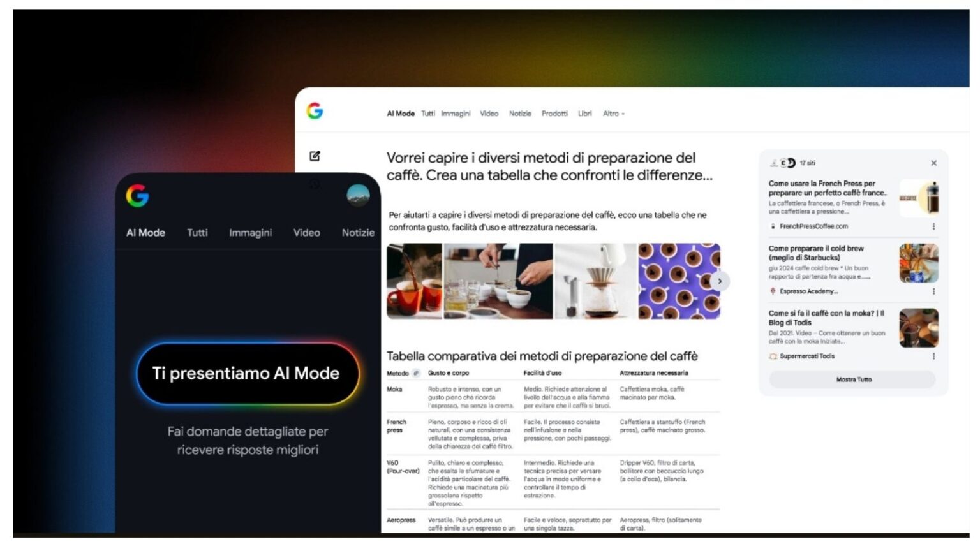Click the "Moka" row label in the table
Viewport: 980px width, 551px height.
tap(394, 389)
